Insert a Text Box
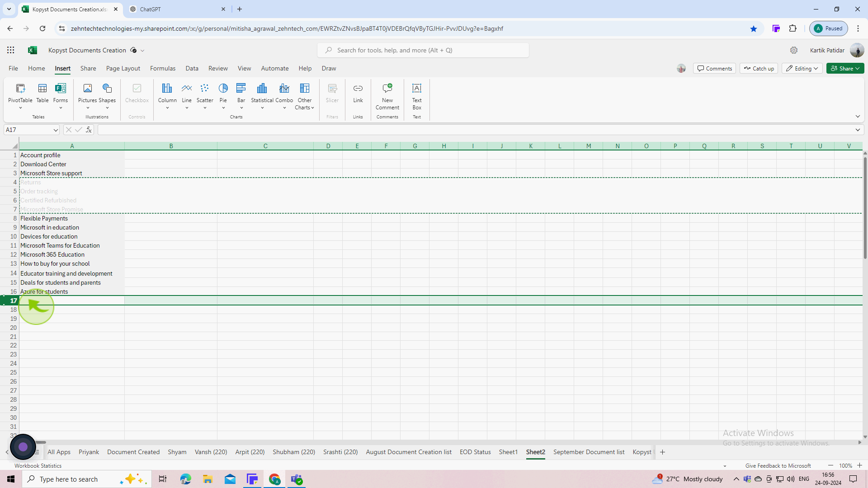This screenshot has height=488, width=868. pos(417,96)
